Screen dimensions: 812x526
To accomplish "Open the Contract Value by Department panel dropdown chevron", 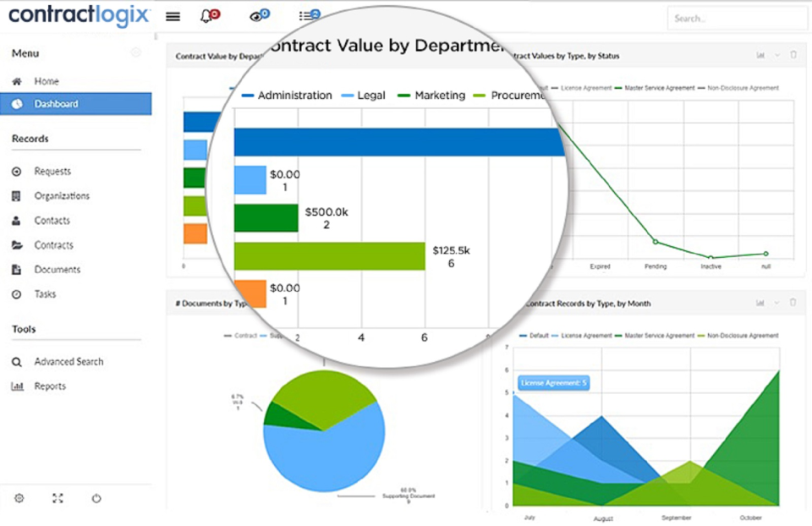I will pos(461,55).
